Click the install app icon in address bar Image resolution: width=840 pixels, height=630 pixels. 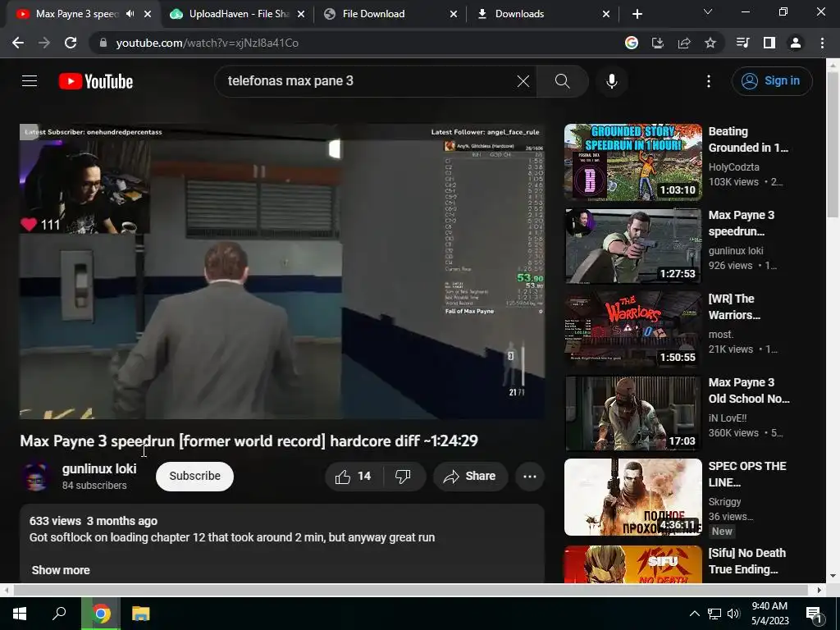click(658, 43)
